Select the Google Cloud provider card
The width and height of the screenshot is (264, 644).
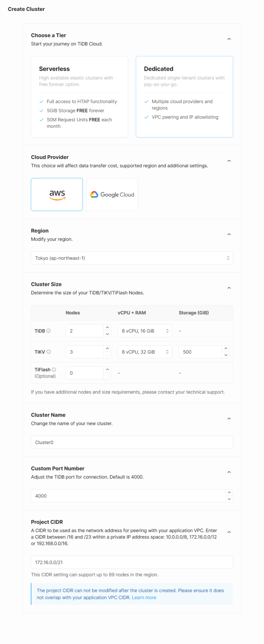pos(112,194)
